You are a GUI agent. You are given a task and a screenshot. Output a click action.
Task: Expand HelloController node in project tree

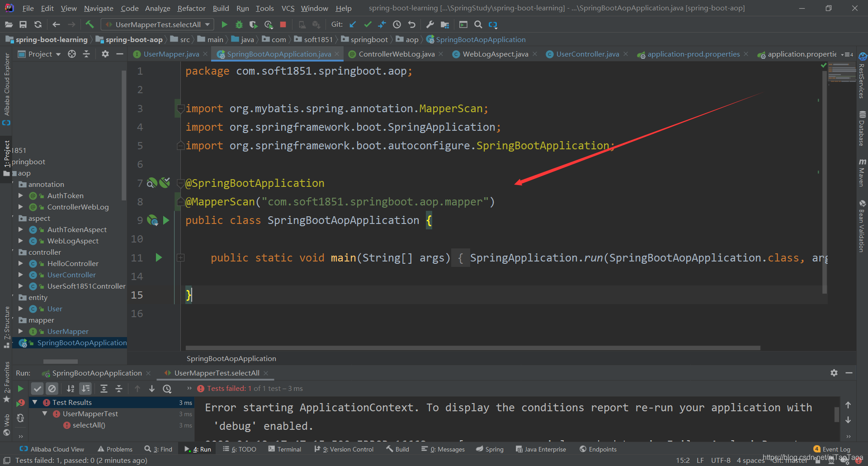tap(20, 263)
